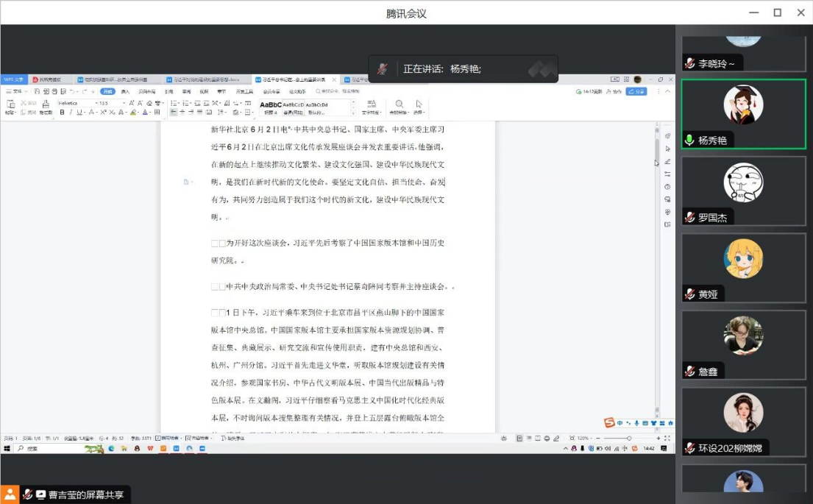Toggle spell check in the status bar

[165, 438]
